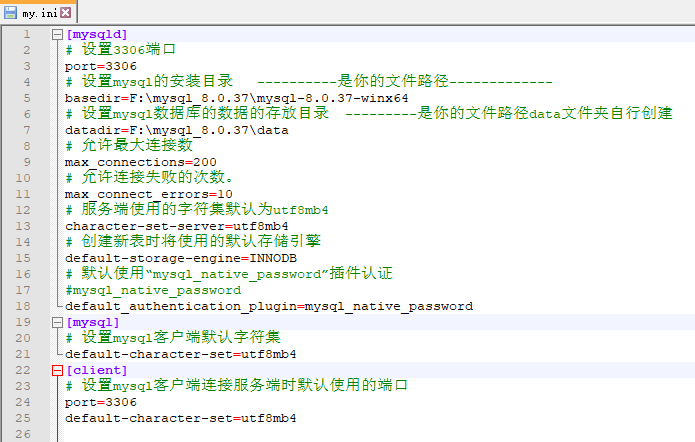Image resolution: width=695 pixels, height=442 pixels.
Task: Click port=3306 on line 24
Action: click(101, 402)
